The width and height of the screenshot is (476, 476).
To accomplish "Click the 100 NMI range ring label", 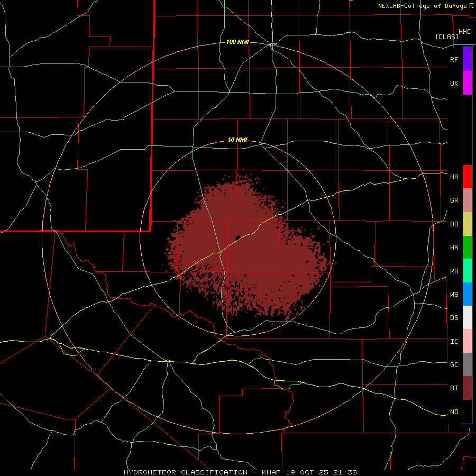I will tap(237, 42).
